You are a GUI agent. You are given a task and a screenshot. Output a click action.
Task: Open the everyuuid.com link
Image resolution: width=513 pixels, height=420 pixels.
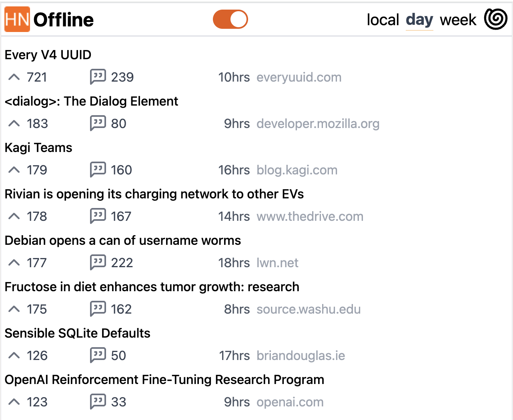(299, 77)
